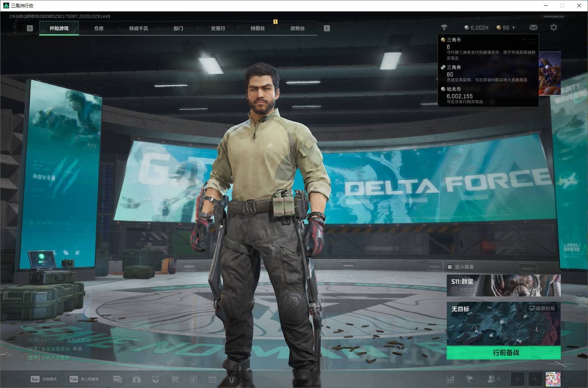588x388 pixels.
Task: Click the Esc 切换模式 button
Action: pyautogui.click(x=44, y=379)
